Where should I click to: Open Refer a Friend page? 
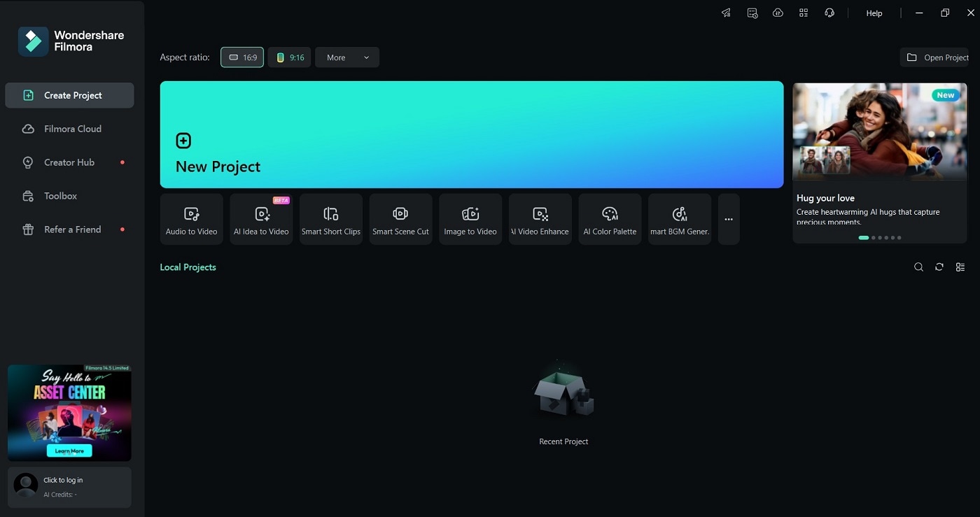(69, 229)
